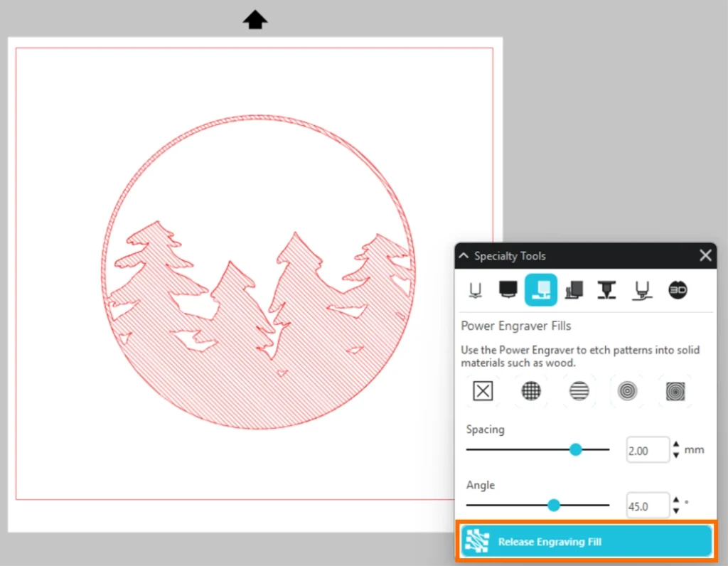The height and width of the screenshot is (566, 728).
Task: Pick the concentric circles fill pattern
Action: [627, 390]
